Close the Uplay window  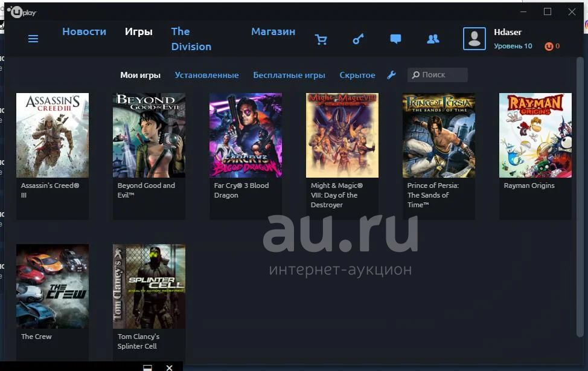[x=572, y=12]
